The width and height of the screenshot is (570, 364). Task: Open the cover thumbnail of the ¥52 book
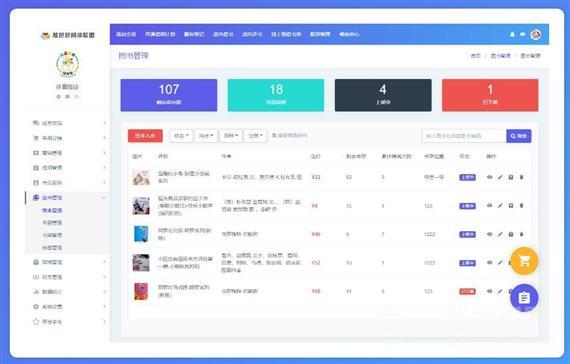[141, 263]
